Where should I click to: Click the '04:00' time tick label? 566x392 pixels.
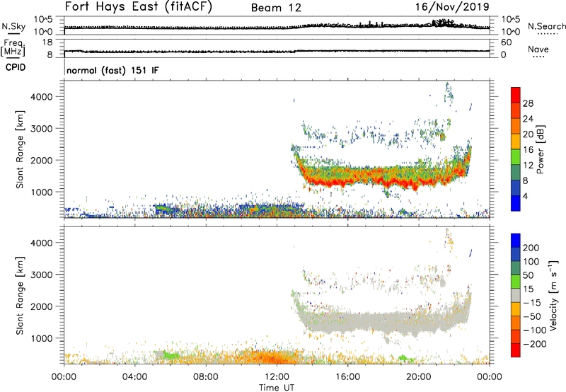pos(134,377)
